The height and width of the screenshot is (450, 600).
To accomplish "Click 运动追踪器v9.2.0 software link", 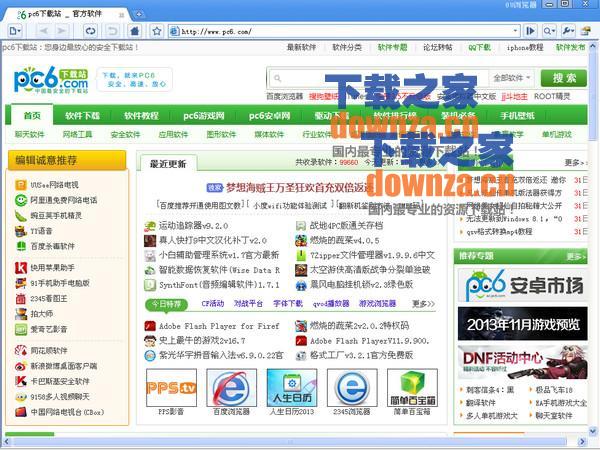I will click(x=193, y=226).
